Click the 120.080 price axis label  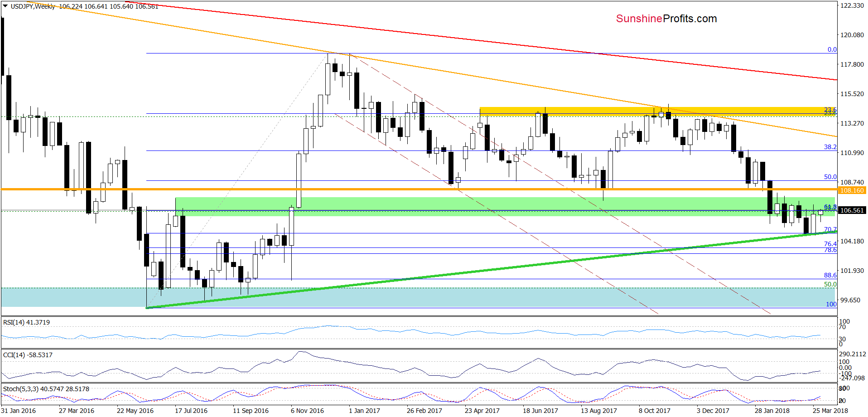pyautogui.click(x=852, y=35)
